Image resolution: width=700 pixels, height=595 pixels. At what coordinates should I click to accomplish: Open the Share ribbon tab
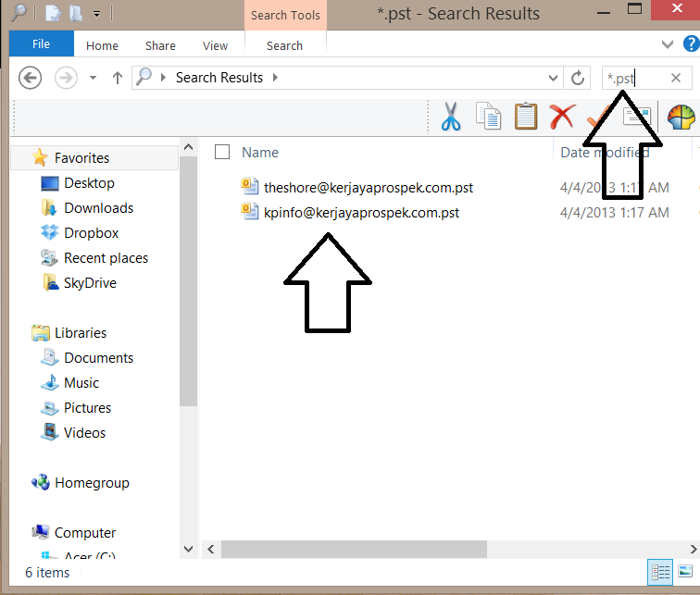click(160, 45)
